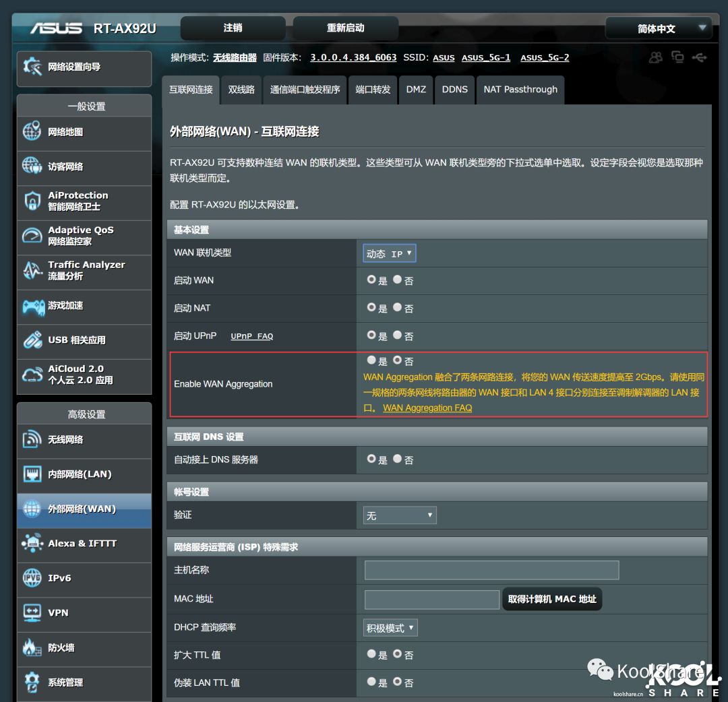
Task: Click the WAN external network icon
Action: (32, 509)
